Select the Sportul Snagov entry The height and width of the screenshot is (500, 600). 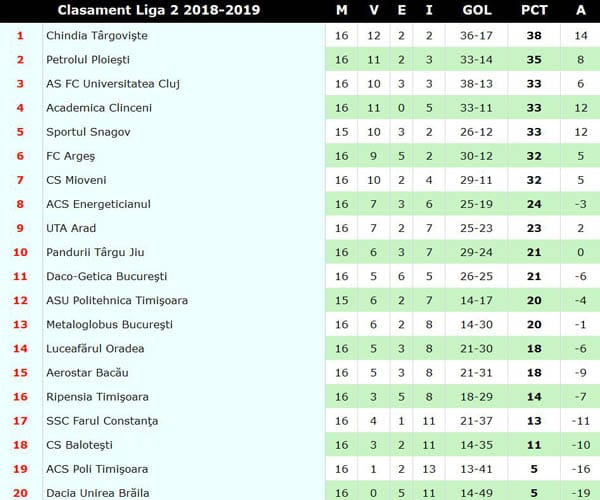[88, 132]
